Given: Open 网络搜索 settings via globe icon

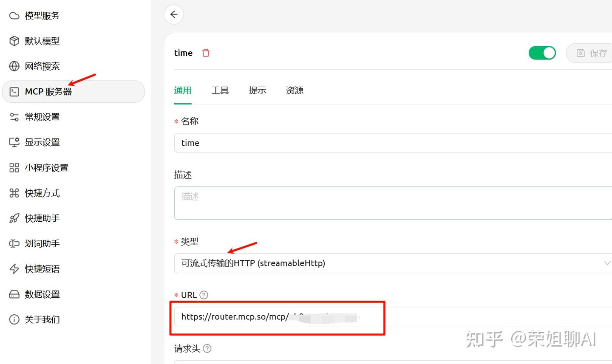Looking at the screenshot, I should pos(14,66).
